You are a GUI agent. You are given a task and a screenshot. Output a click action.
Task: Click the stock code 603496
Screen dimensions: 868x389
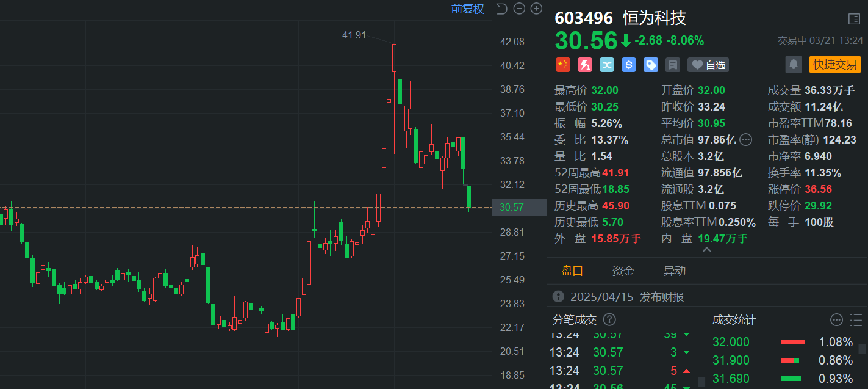pos(584,18)
